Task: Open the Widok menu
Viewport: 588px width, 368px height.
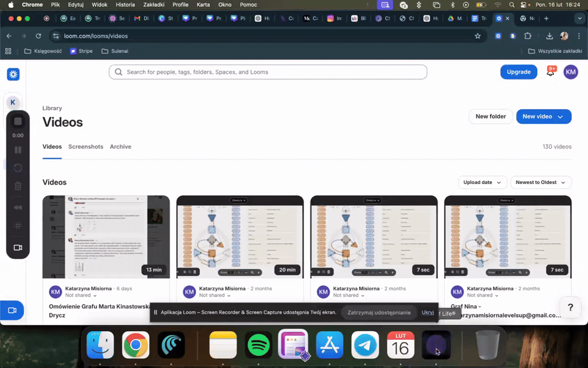Action: [99, 5]
